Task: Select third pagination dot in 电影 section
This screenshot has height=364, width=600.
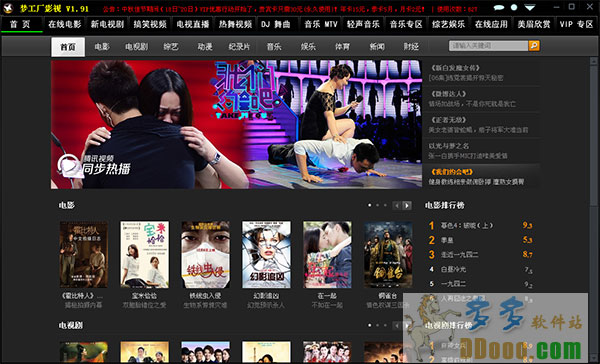Action: pyautogui.click(x=385, y=205)
